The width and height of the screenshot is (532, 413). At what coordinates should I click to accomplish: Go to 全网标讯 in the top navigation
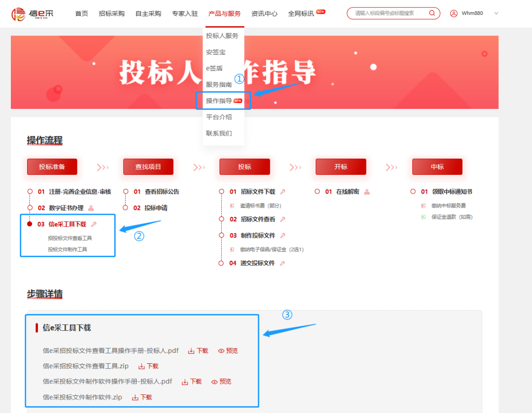pos(301,14)
